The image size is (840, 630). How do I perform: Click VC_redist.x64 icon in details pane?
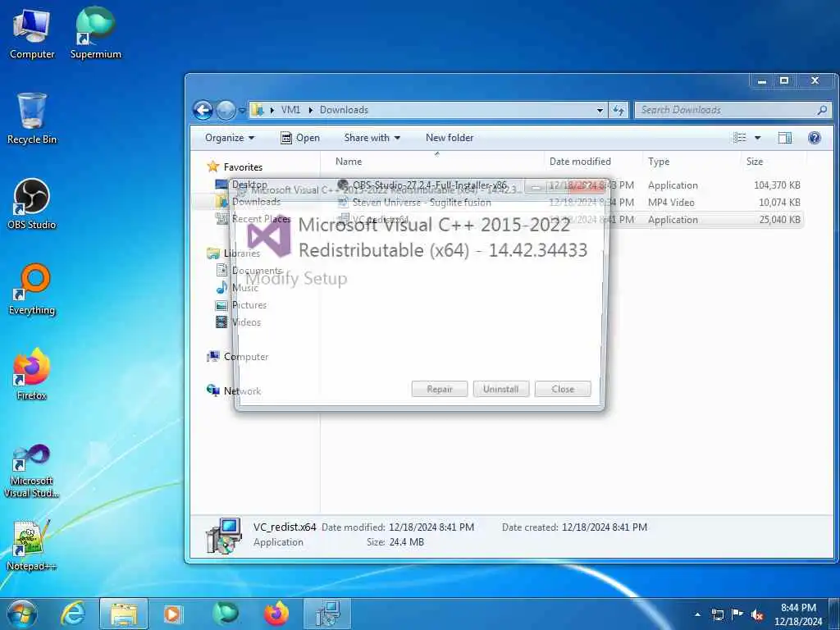(x=223, y=535)
